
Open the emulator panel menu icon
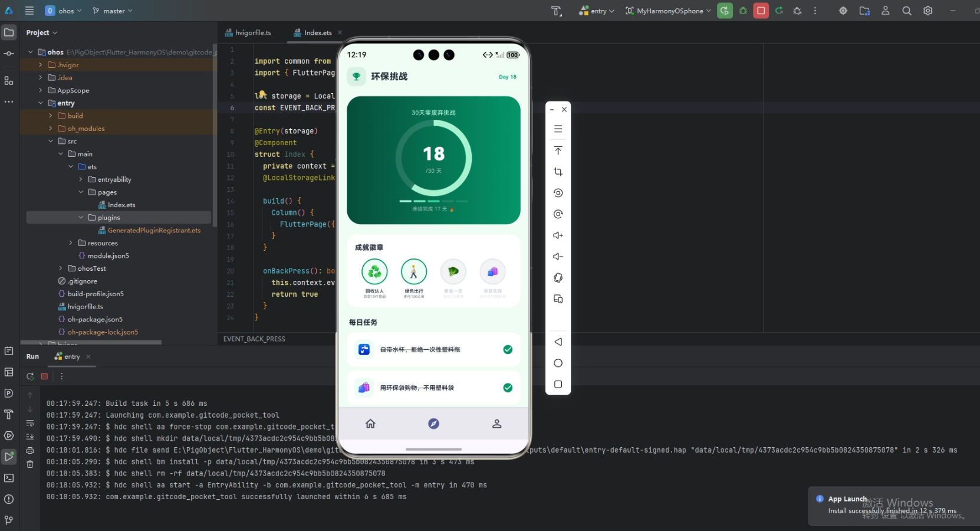pos(558,129)
